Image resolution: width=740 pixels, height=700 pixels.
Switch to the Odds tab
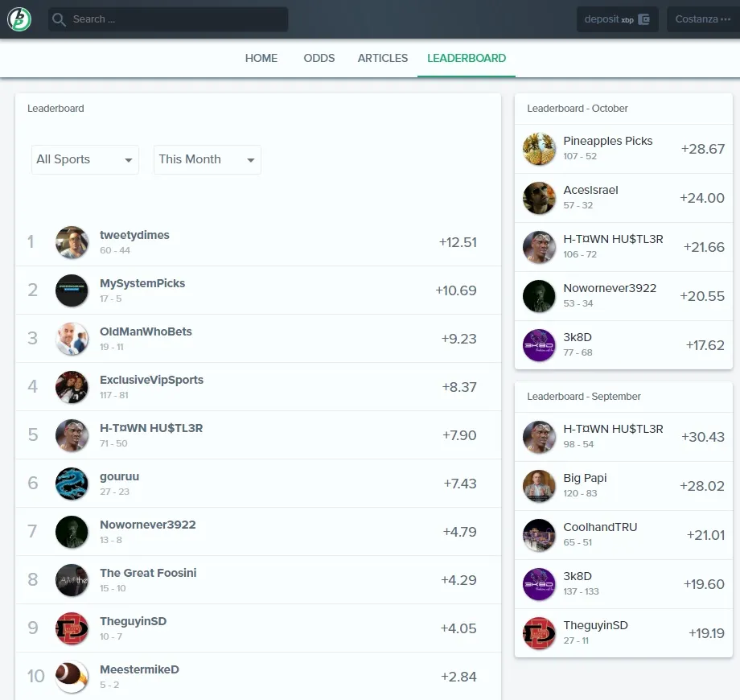coord(319,58)
